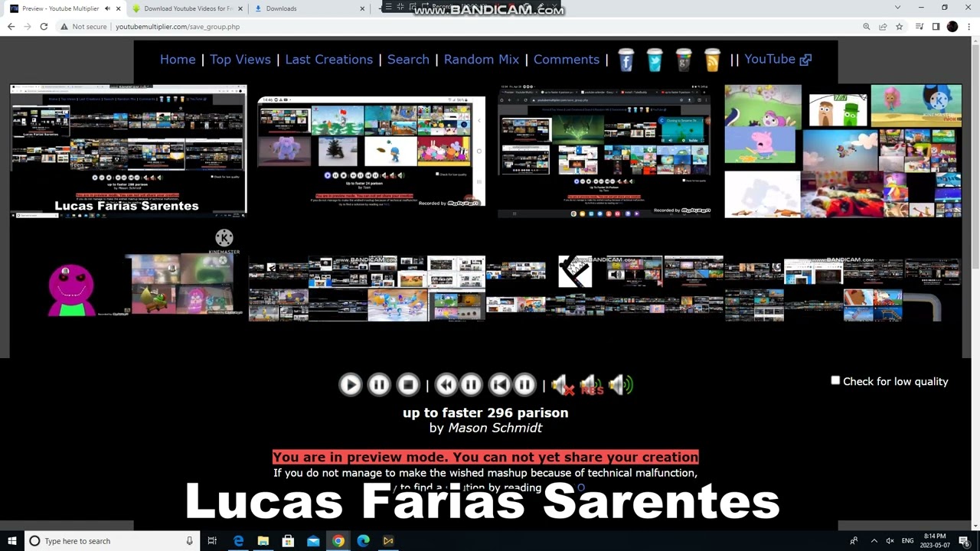Open the Search link in site navigation
Viewport: 980px width, 551px height.
[x=408, y=59]
